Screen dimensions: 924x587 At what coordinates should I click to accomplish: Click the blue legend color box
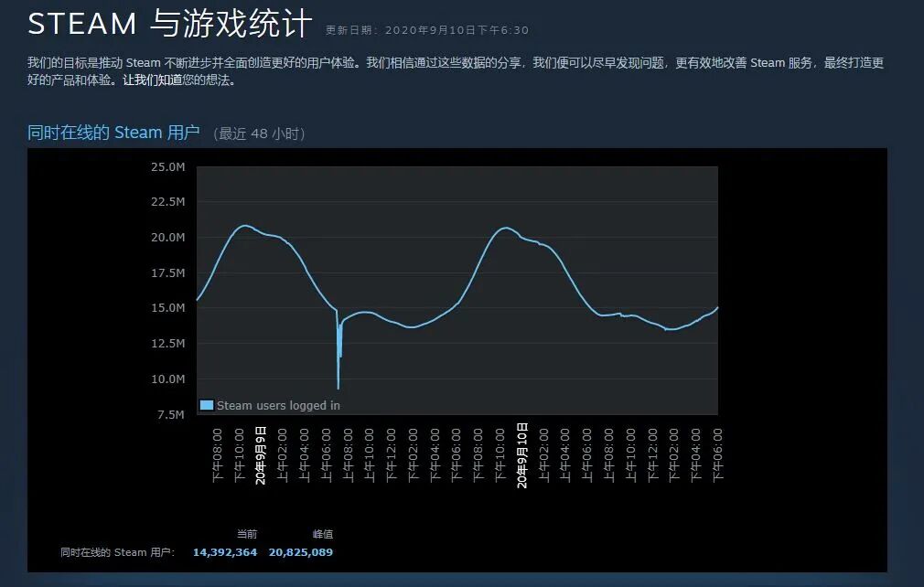(206, 405)
